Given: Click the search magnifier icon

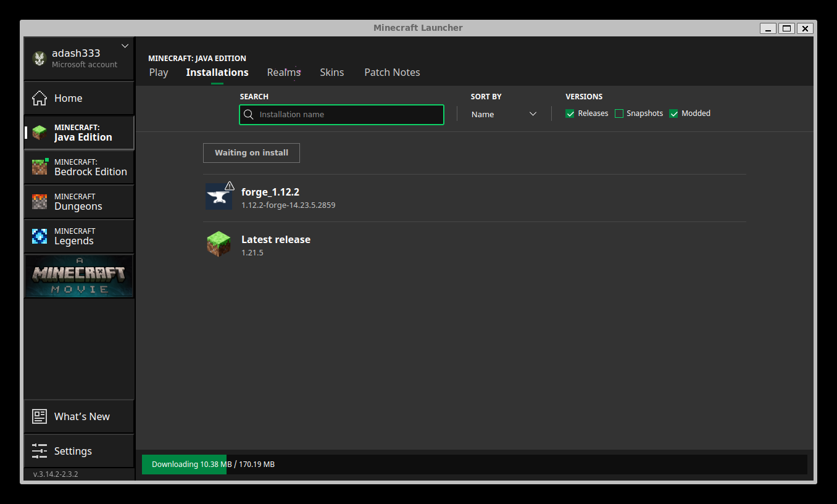Looking at the screenshot, I should pyautogui.click(x=249, y=114).
